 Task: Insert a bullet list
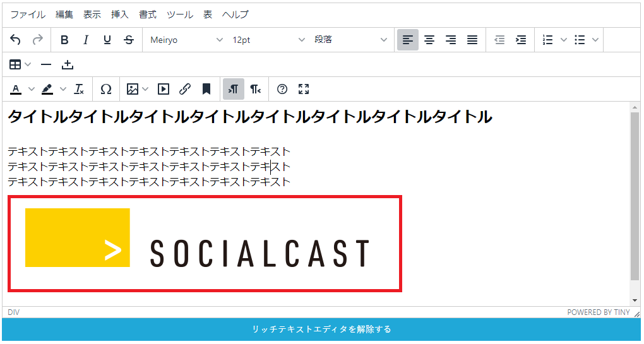580,40
